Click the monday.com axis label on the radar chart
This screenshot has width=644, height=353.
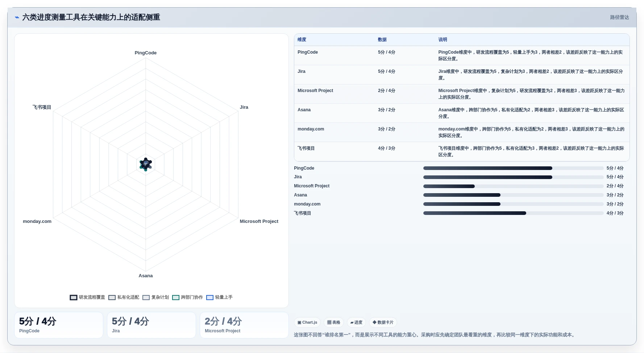pyautogui.click(x=37, y=221)
